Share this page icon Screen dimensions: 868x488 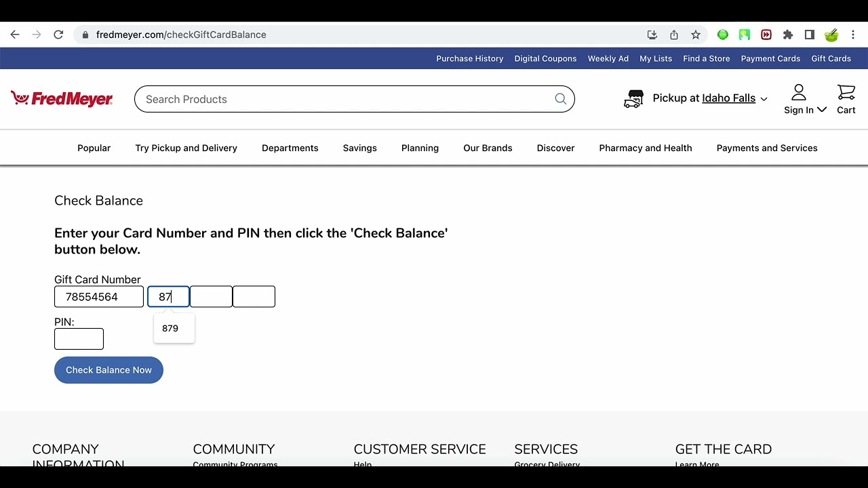click(674, 35)
